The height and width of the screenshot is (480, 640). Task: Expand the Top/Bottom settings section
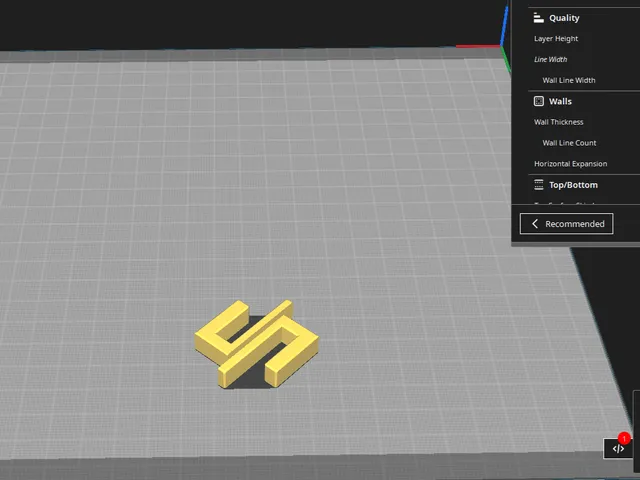[x=573, y=185]
